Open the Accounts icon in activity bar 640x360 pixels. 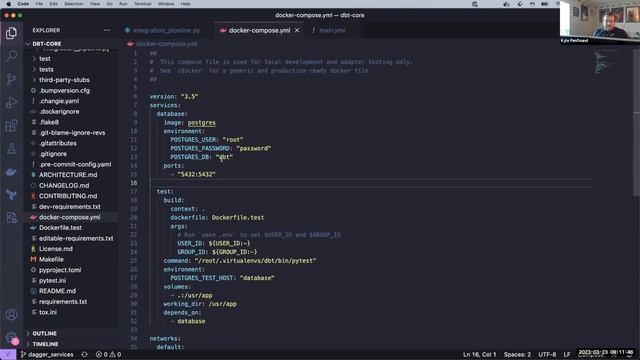pyautogui.click(x=11, y=315)
